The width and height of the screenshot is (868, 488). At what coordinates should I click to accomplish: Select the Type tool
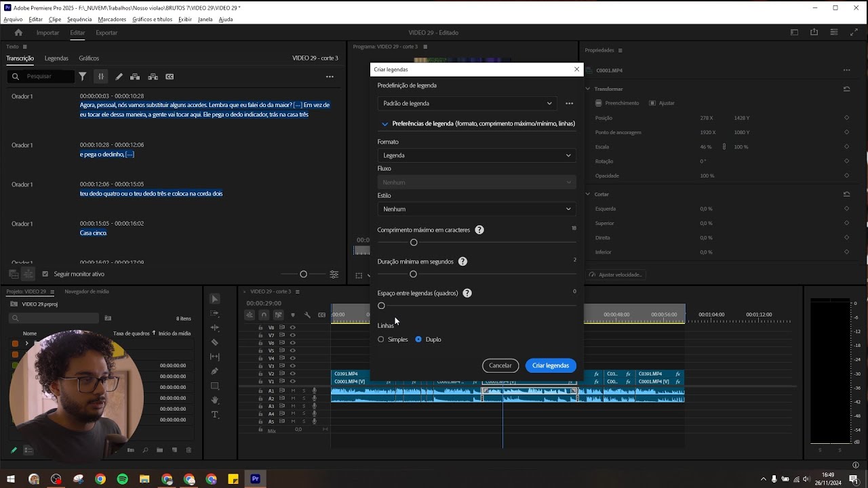point(215,414)
